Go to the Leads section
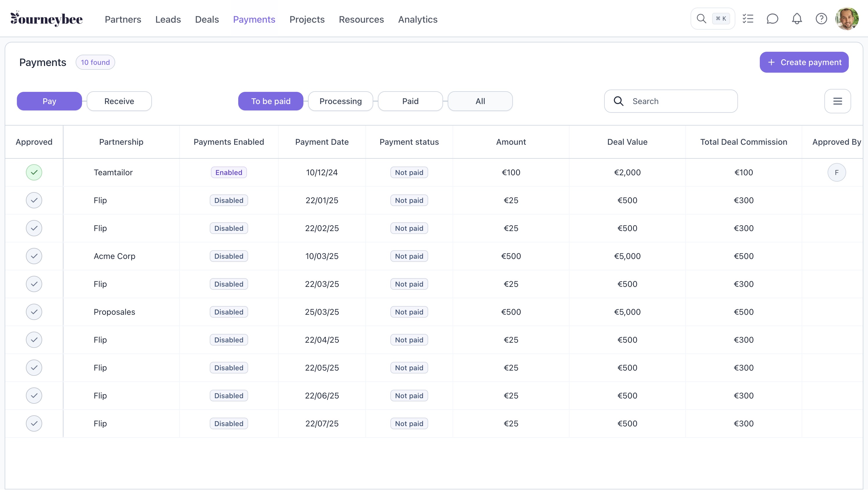 (x=168, y=19)
